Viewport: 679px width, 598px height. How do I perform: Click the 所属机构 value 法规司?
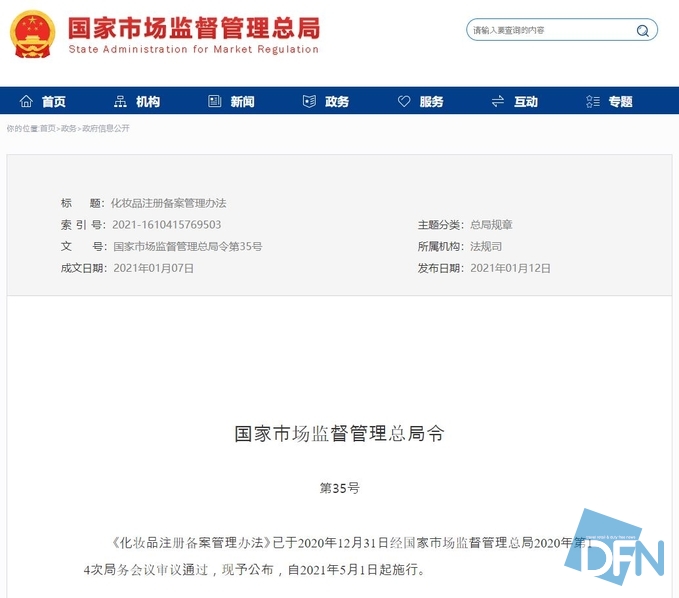[486, 246]
